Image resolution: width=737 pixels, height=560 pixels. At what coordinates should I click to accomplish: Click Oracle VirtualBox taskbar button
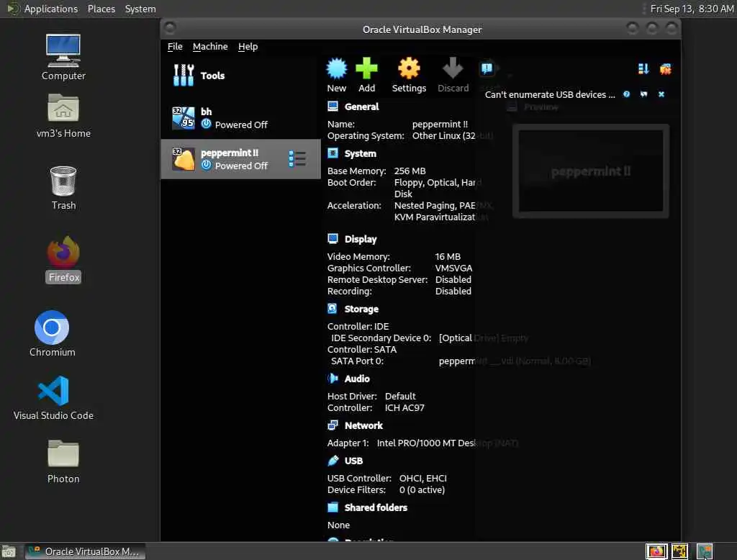pos(85,551)
